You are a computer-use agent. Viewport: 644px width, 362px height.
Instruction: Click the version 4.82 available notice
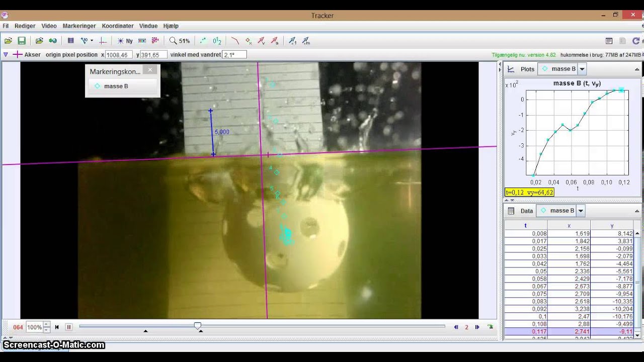pos(524,55)
